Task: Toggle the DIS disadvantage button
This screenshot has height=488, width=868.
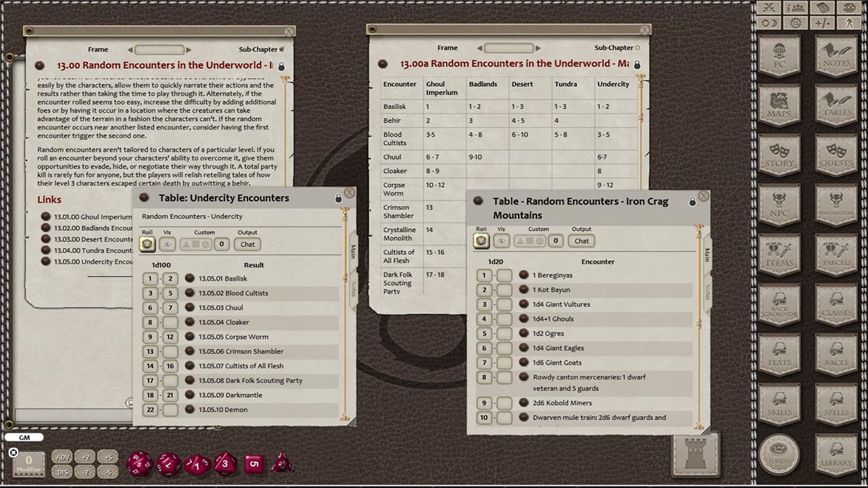Action: click(62, 472)
